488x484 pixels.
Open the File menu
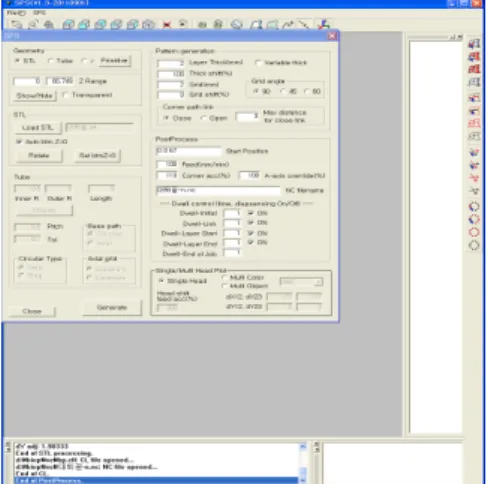(16, 13)
